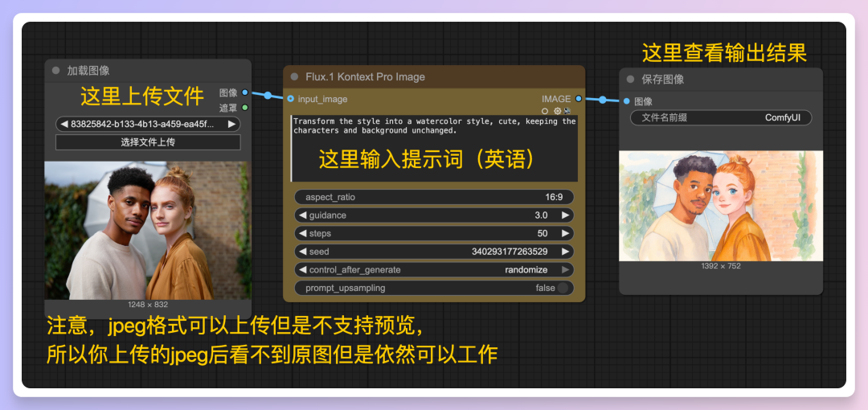Collapse the Flux.1 Kontext Pro Image node dot
Screen dimensions: 868x410
[294, 76]
